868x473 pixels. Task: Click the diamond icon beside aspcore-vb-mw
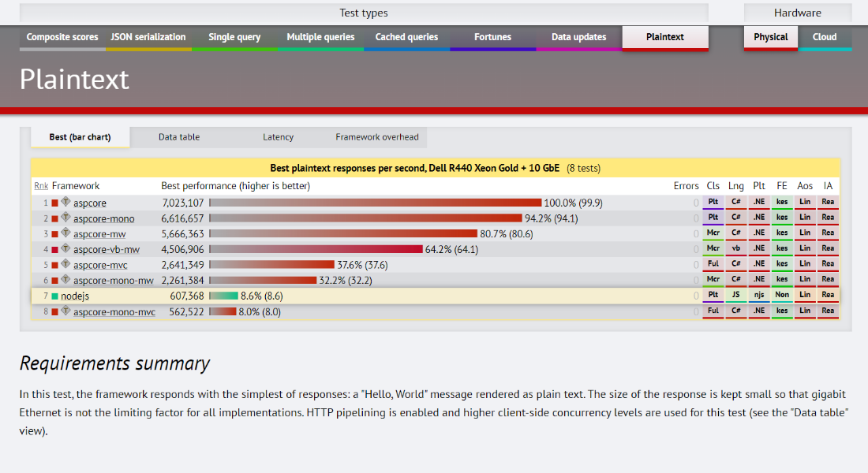point(65,248)
